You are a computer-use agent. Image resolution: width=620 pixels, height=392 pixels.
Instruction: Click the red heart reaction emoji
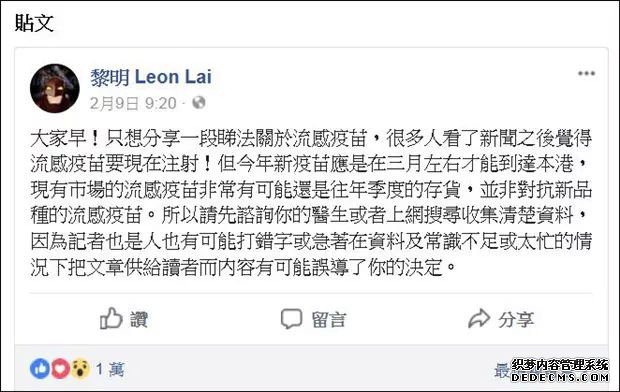pos(60,369)
